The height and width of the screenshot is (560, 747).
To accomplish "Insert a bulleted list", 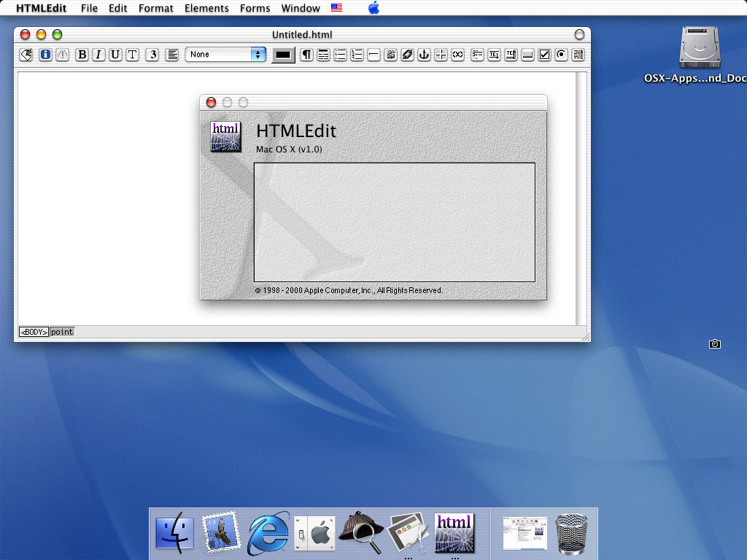I will tap(340, 55).
